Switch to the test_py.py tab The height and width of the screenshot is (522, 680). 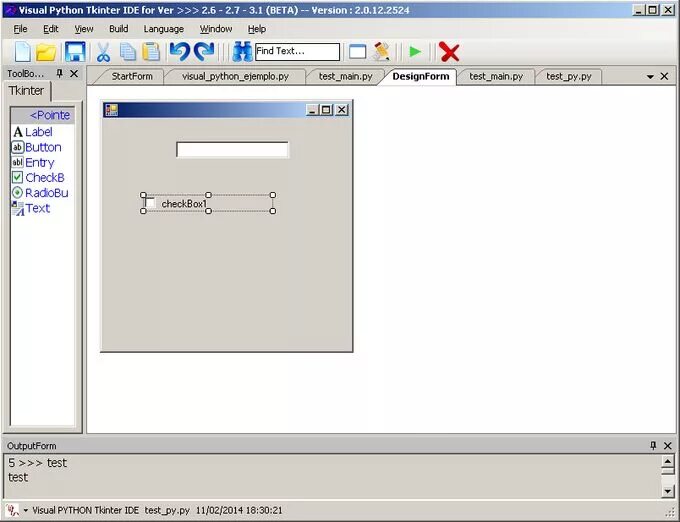569,76
